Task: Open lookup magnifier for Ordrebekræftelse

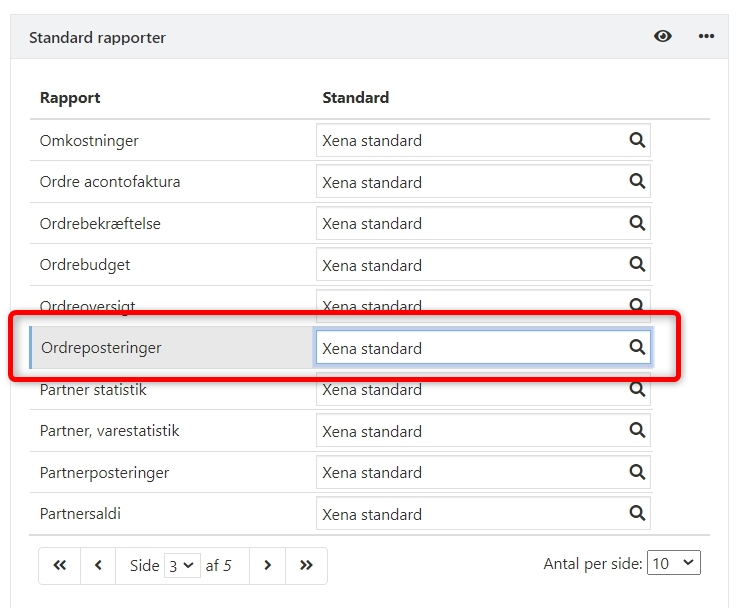Action: (636, 224)
